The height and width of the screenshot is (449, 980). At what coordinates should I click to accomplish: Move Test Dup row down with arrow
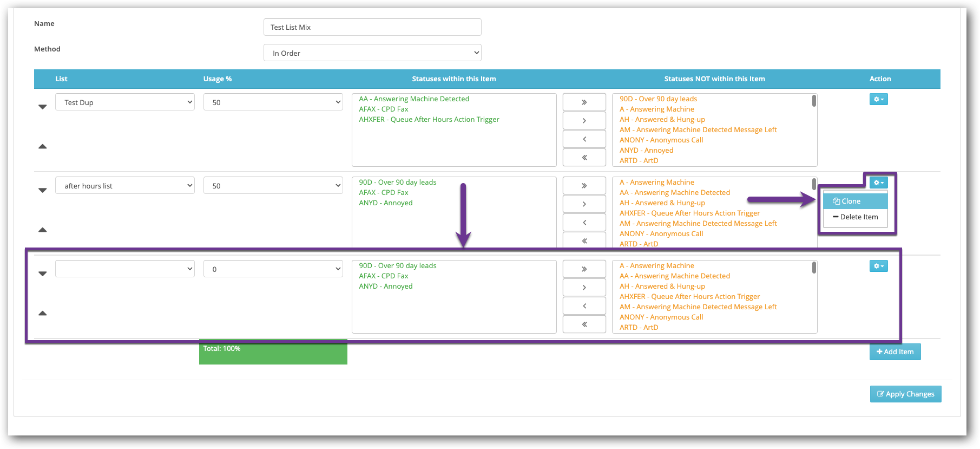click(43, 107)
